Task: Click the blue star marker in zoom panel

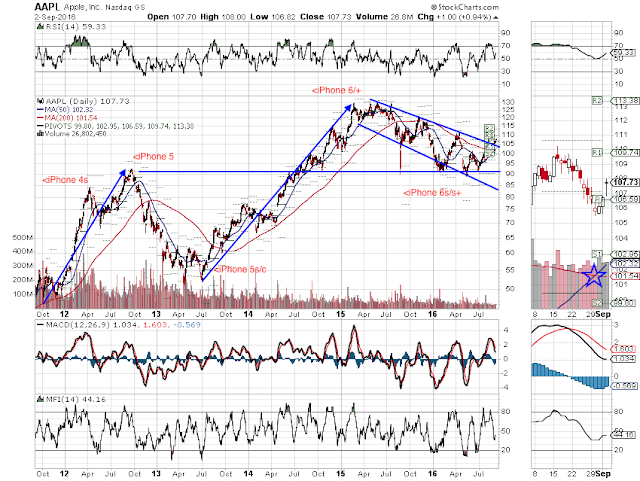Action: click(594, 276)
